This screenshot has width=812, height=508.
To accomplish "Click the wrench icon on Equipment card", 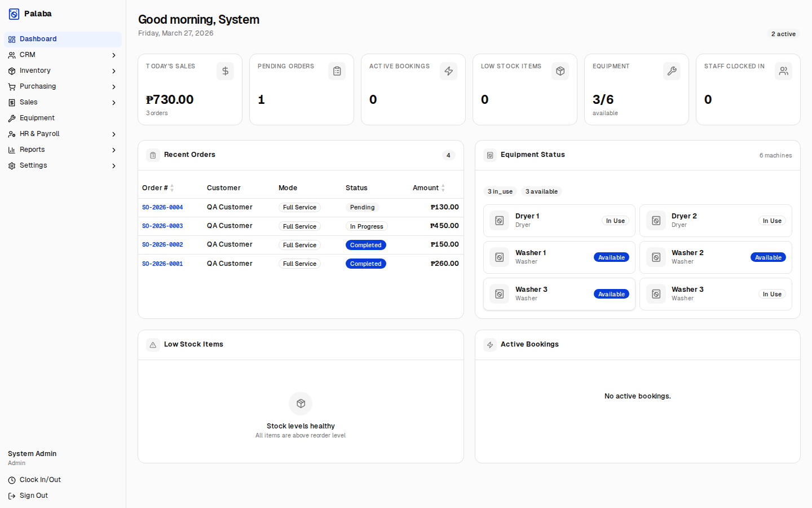I will point(672,71).
